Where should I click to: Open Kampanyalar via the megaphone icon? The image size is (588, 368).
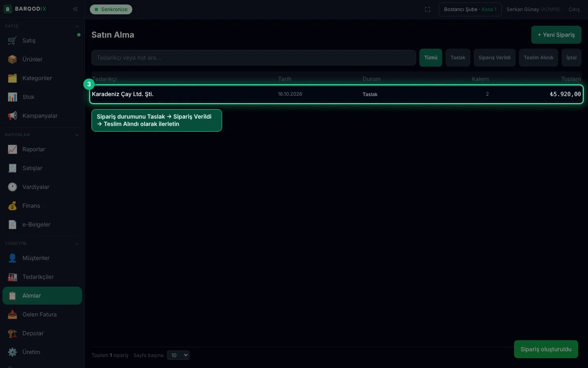click(12, 116)
